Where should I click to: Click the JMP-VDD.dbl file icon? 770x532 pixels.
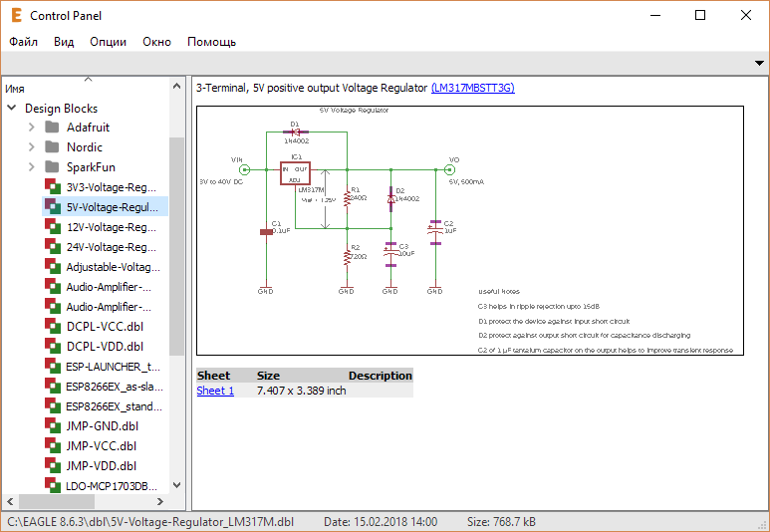[53, 465]
